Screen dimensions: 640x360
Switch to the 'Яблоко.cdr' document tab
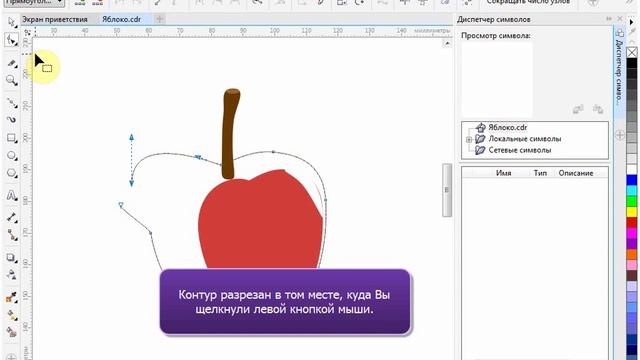[x=121, y=19]
